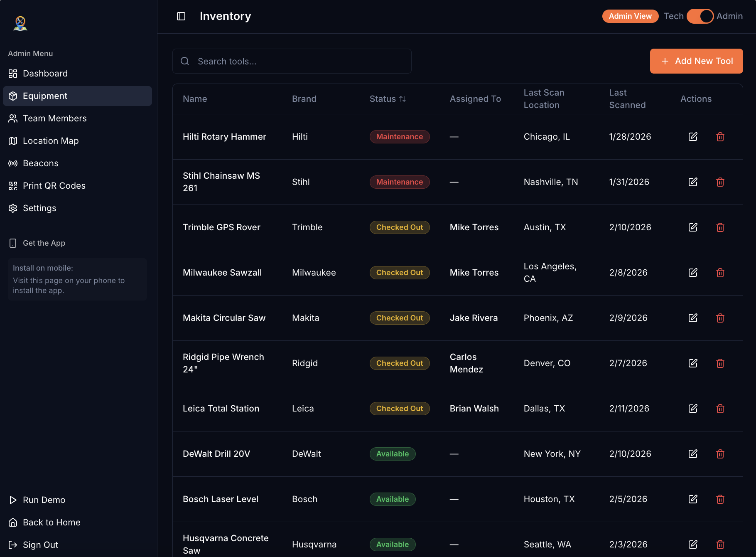Edit the Stihl Chainsaw MS 261 entry
The image size is (756, 557).
(x=693, y=182)
